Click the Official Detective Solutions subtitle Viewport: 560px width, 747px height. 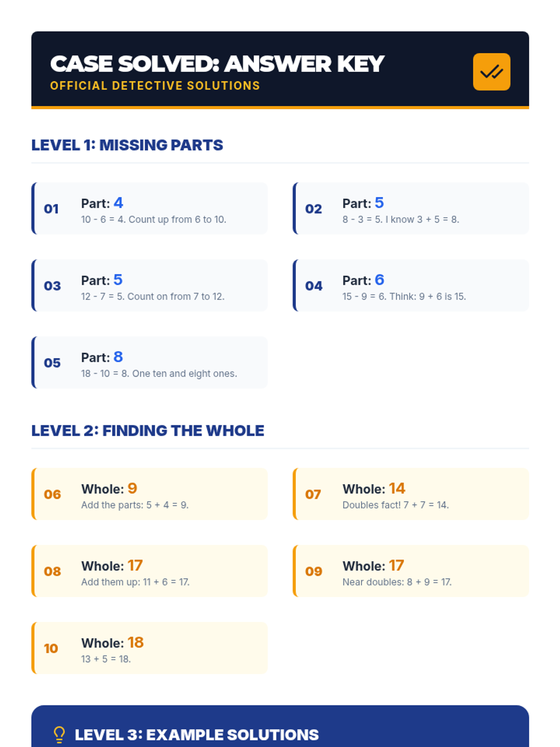click(x=155, y=86)
